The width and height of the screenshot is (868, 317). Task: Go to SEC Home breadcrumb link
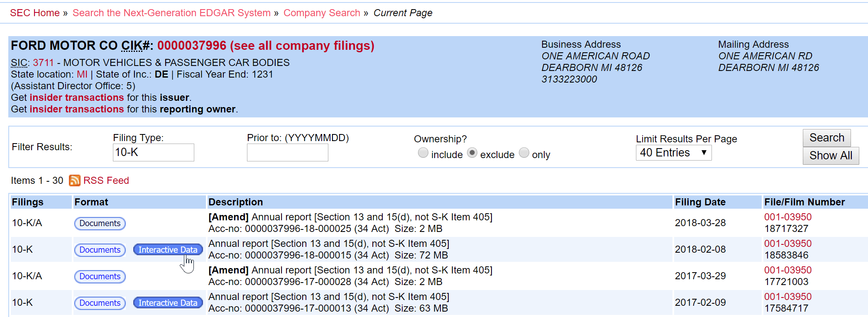coord(35,13)
